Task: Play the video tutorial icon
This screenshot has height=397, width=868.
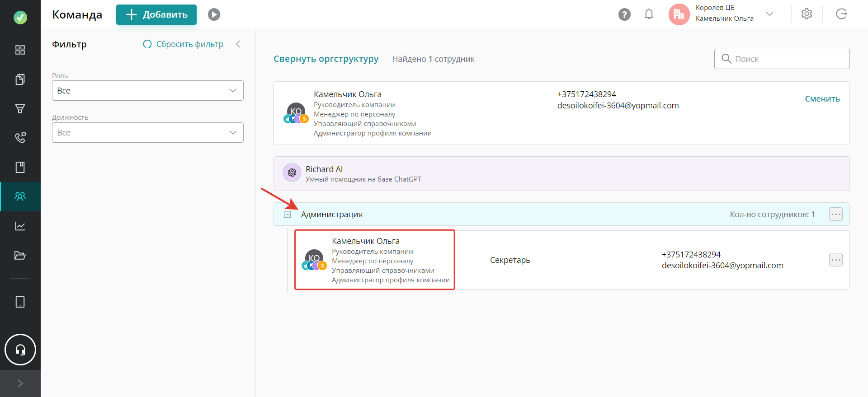Action: click(214, 14)
